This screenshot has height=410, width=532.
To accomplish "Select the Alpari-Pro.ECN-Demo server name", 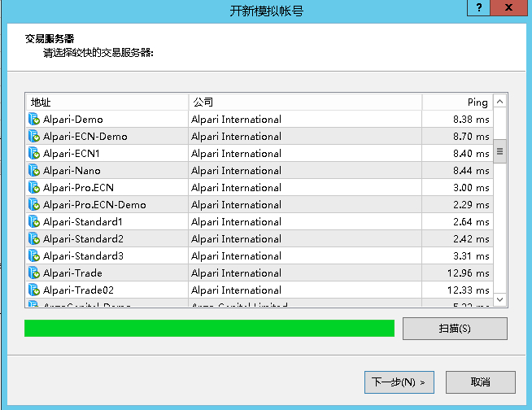I will (x=94, y=205).
